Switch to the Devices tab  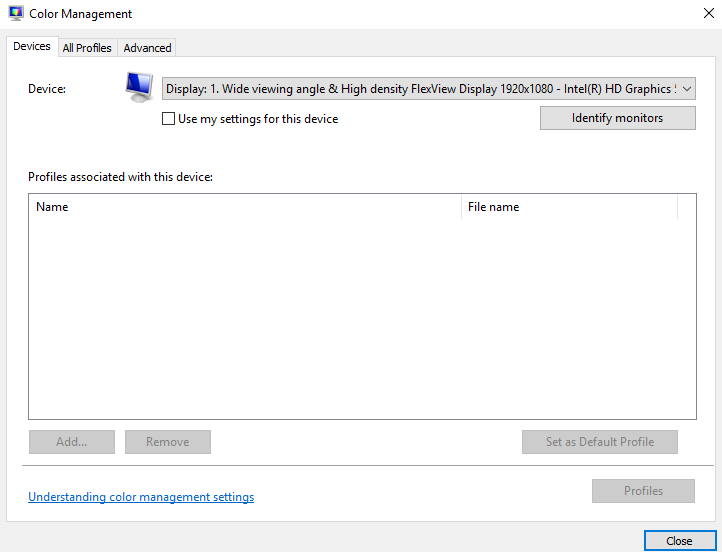(x=32, y=46)
